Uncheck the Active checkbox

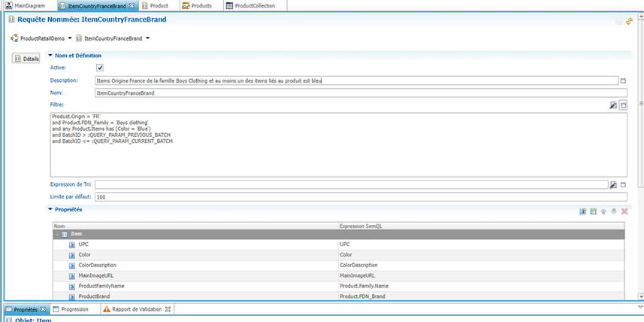coord(100,68)
